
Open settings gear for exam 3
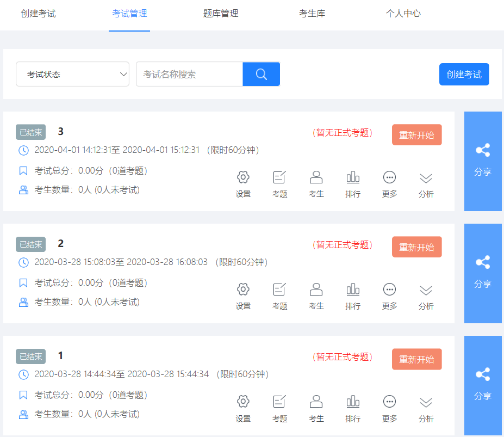243,177
